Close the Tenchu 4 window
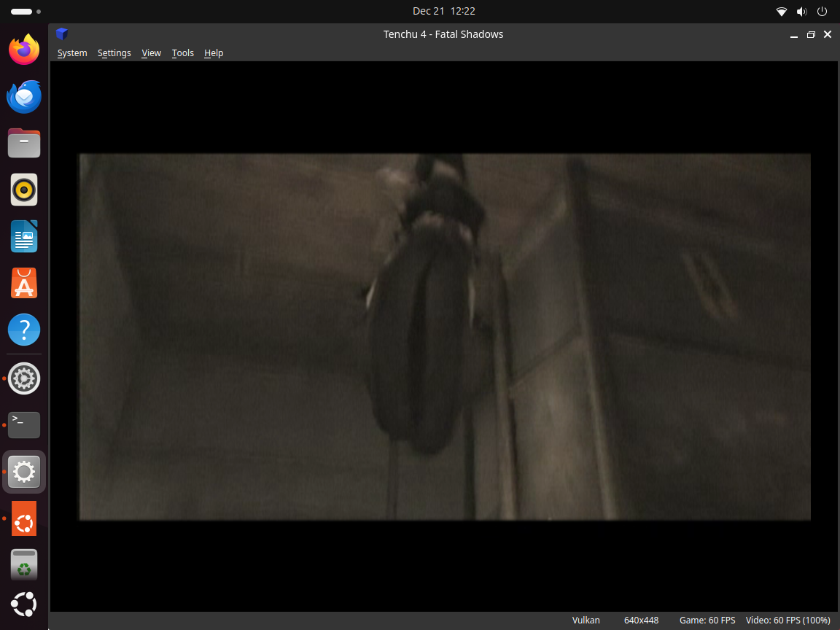Viewport: 840px width, 630px height. 828,34
